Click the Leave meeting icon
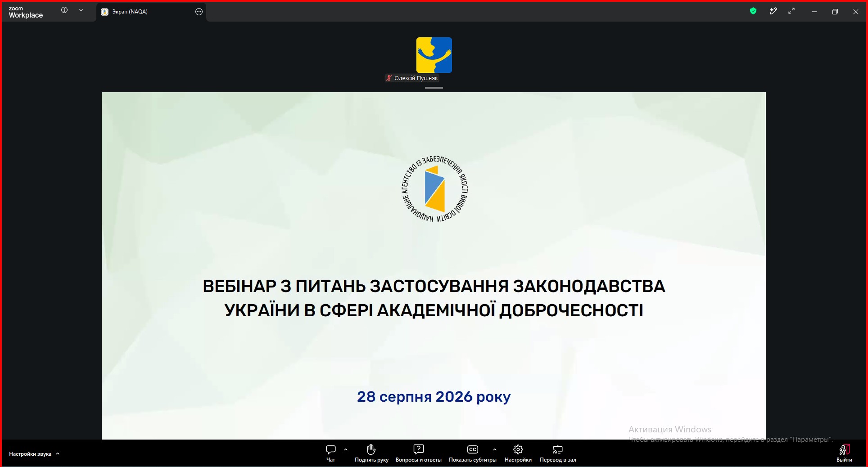The image size is (868, 467). tap(844, 449)
